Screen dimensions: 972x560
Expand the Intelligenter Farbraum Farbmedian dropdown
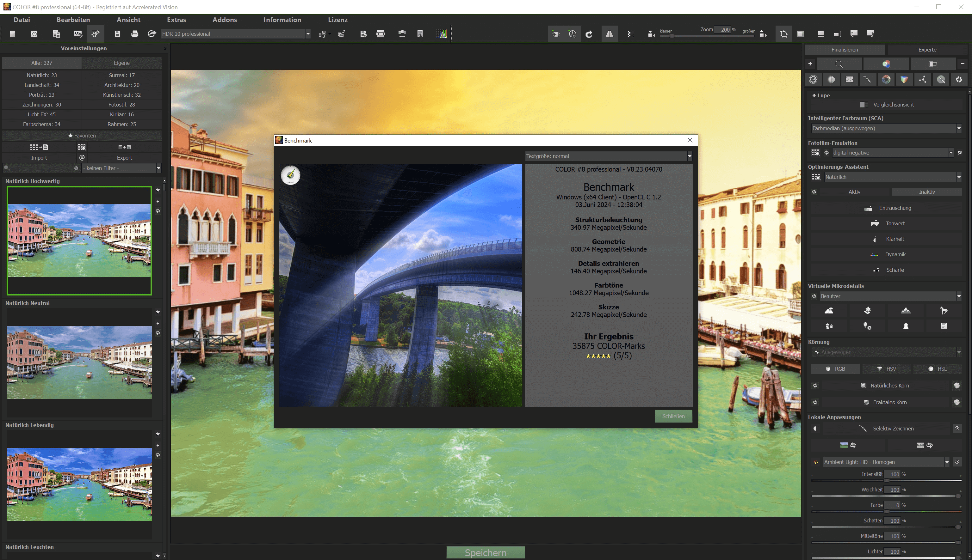tap(958, 128)
